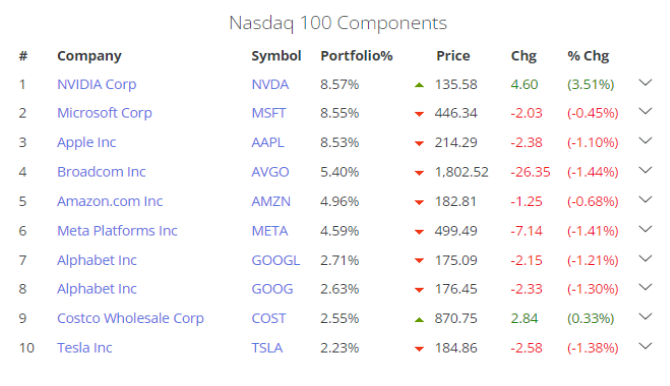Click the Company column header
The image size is (670, 386).
tap(89, 56)
